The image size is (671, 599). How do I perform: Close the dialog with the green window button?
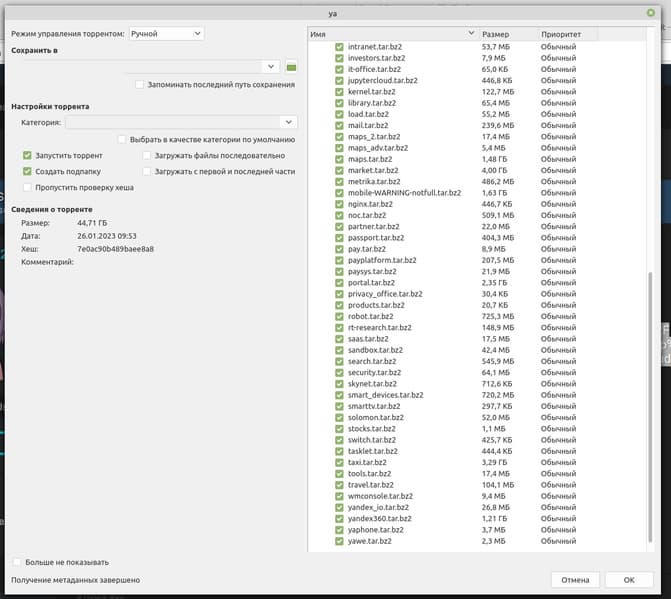click(x=651, y=13)
